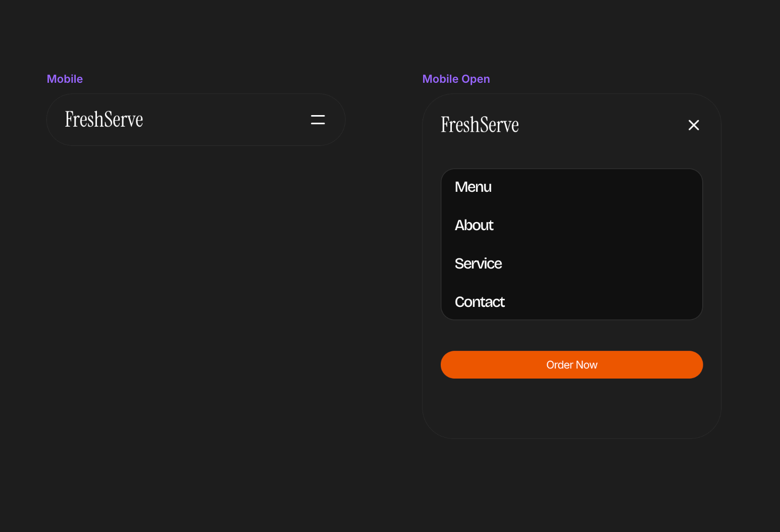This screenshot has width=780, height=532.
Task: Open the hamburger menu in Mobile navbar
Action: click(x=318, y=120)
